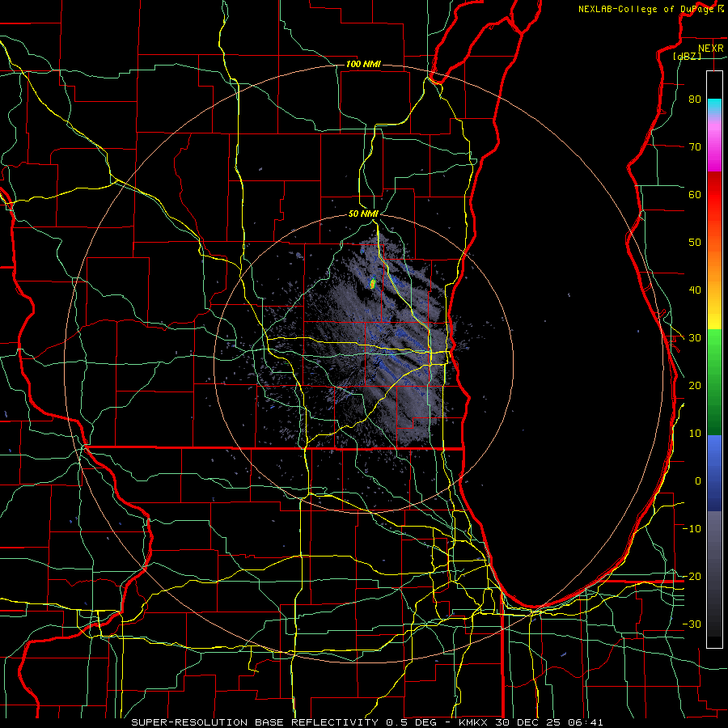Click the [dBZ] unit label
Viewport: 728px width, 728px height.
687,57
